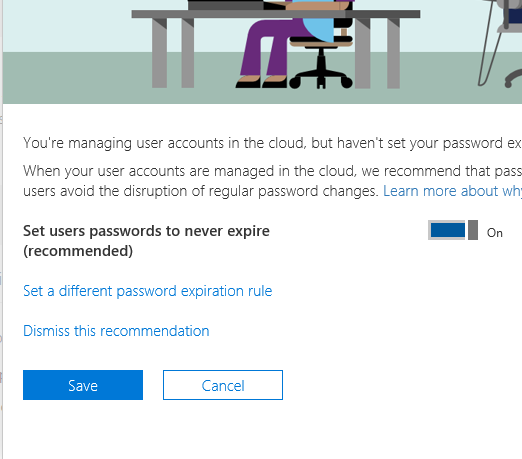
Task: Click the blue filled track of the toggle
Action: (x=448, y=230)
